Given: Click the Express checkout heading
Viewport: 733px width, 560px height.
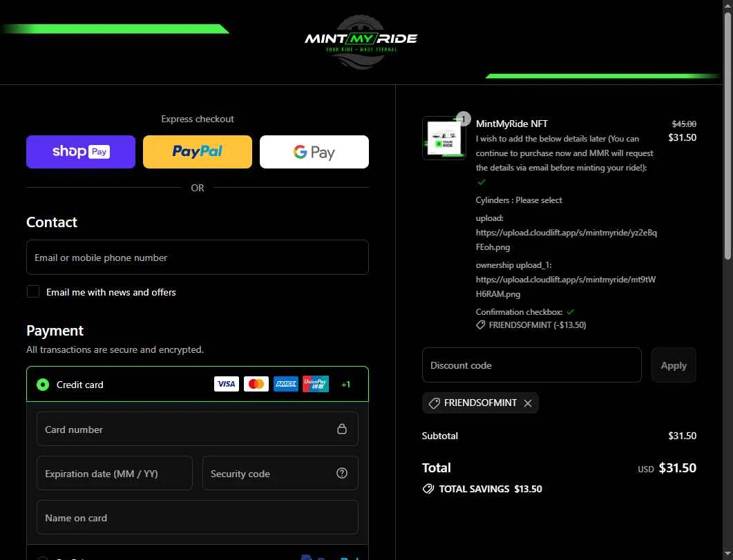Looking at the screenshot, I should [198, 119].
